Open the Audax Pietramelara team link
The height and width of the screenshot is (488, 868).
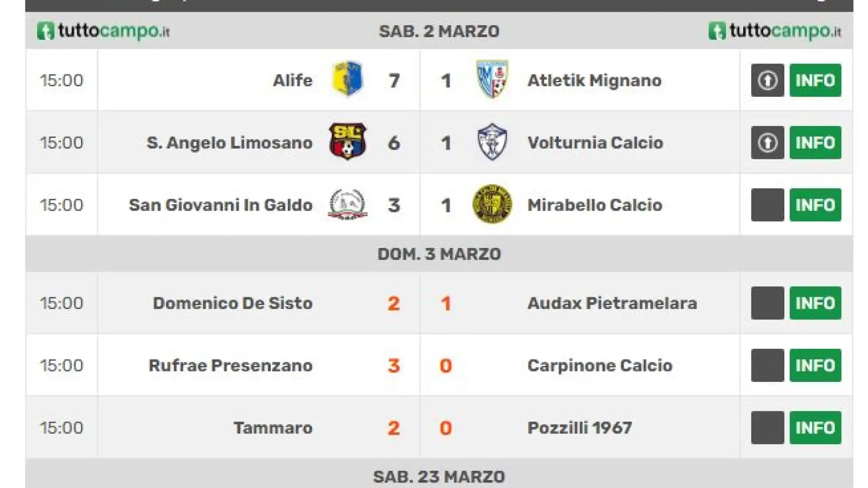coord(612,303)
